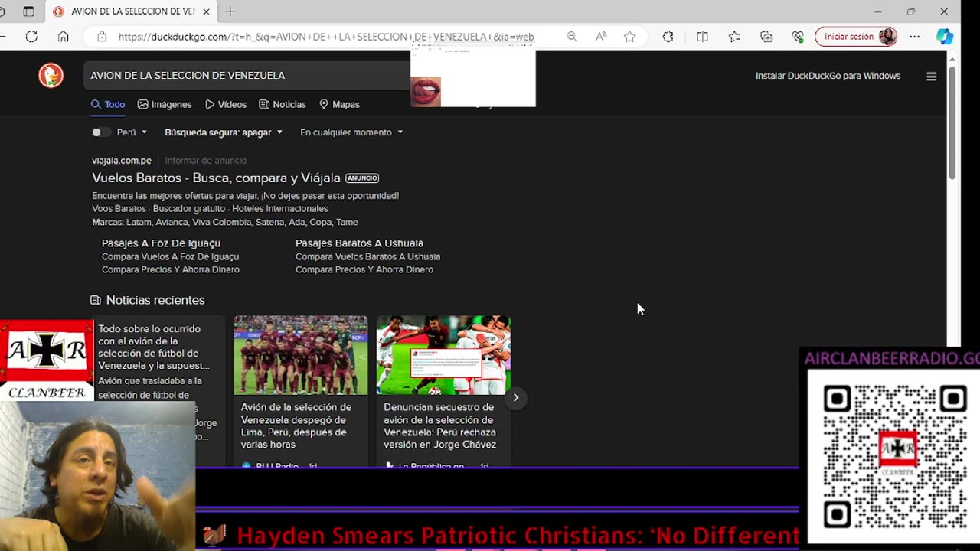The width and height of the screenshot is (980, 551).
Task: Open En cualquier momento time filter
Action: coord(351,132)
